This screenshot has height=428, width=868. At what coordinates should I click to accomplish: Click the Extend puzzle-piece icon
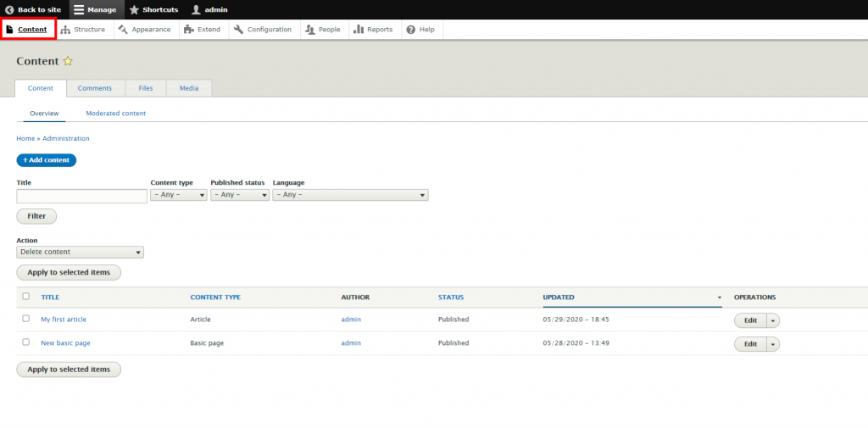[x=188, y=30]
